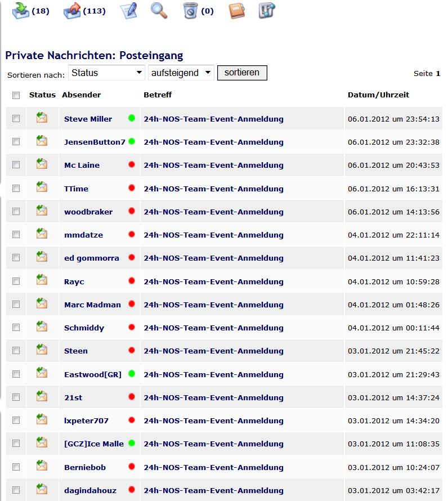The height and width of the screenshot is (501, 448).
Task: Open the outbox folder icon (113)
Action: [x=71, y=10]
